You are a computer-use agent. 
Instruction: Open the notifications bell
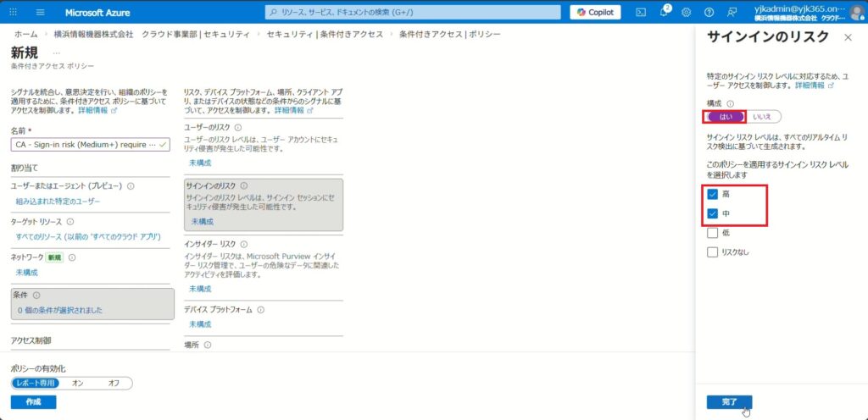click(x=664, y=12)
